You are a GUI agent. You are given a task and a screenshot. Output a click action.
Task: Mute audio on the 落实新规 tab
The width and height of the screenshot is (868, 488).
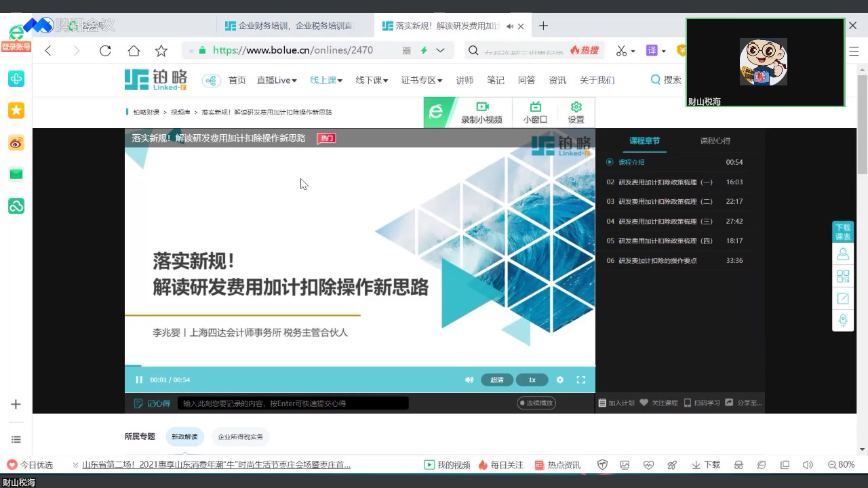click(x=509, y=26)
